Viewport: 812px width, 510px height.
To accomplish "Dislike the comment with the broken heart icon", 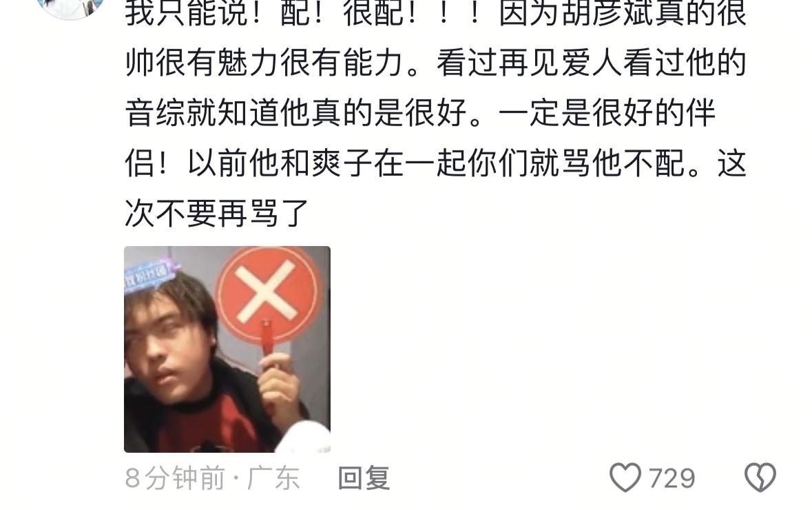I will (x=760, y=478).
